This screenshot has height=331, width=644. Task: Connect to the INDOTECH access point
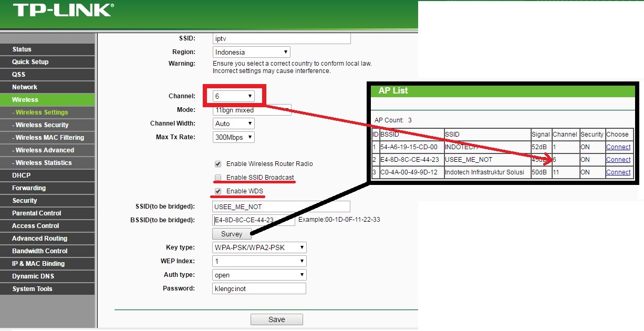pyautogui.click(x=618, y=147)
